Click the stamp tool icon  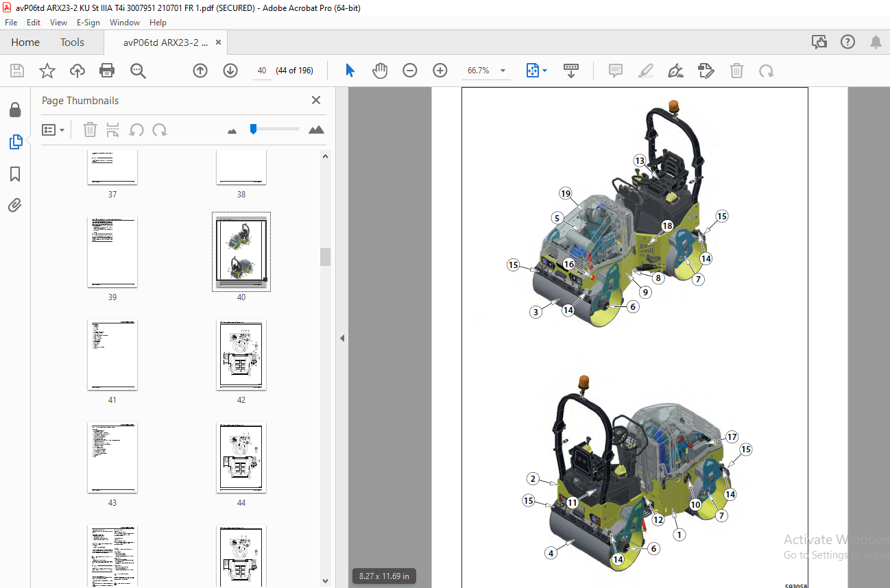click(706, 71)
